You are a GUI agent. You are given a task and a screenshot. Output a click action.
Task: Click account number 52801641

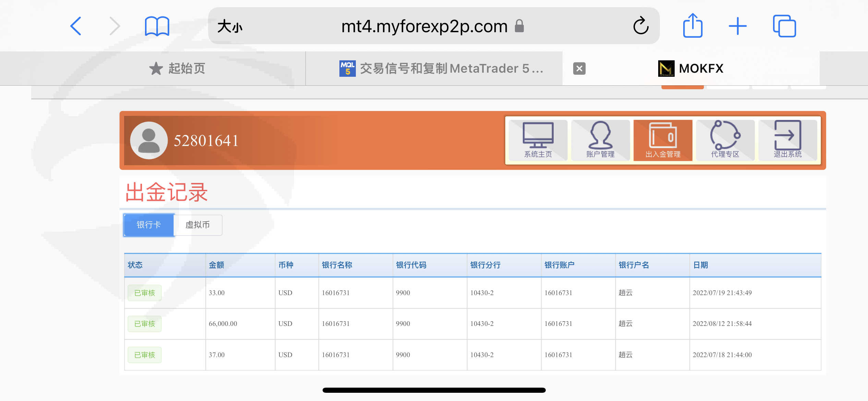coord(206,141)
